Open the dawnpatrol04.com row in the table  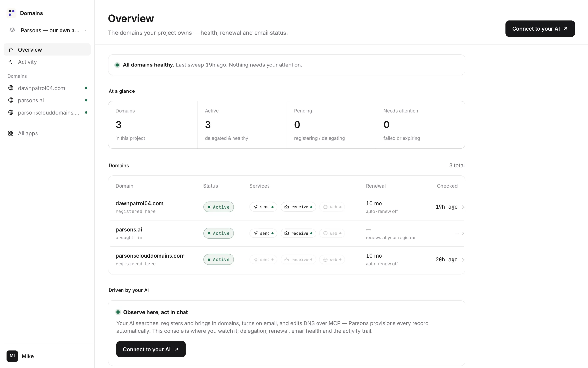point(286,207)
